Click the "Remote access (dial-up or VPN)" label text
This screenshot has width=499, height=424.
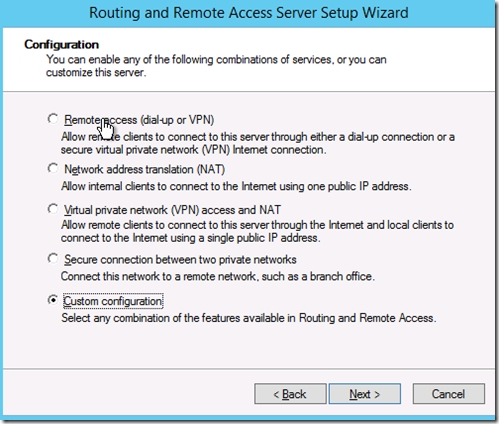[x=139, y=120]
